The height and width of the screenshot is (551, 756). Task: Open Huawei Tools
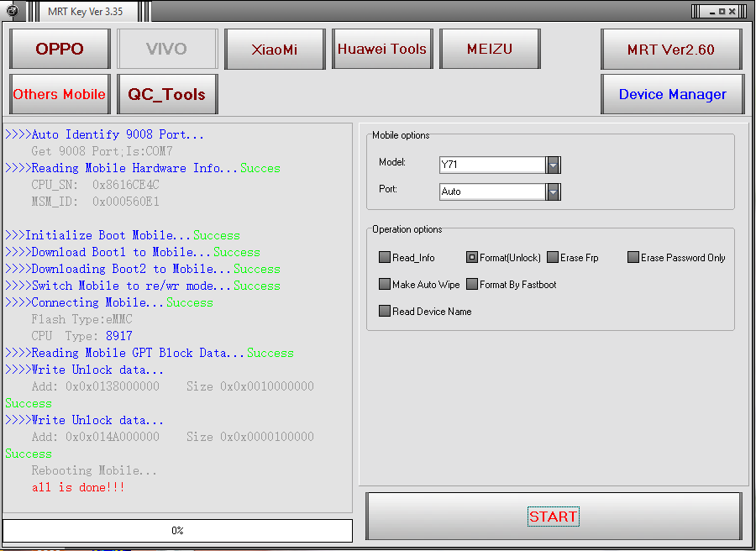point(382,49)
